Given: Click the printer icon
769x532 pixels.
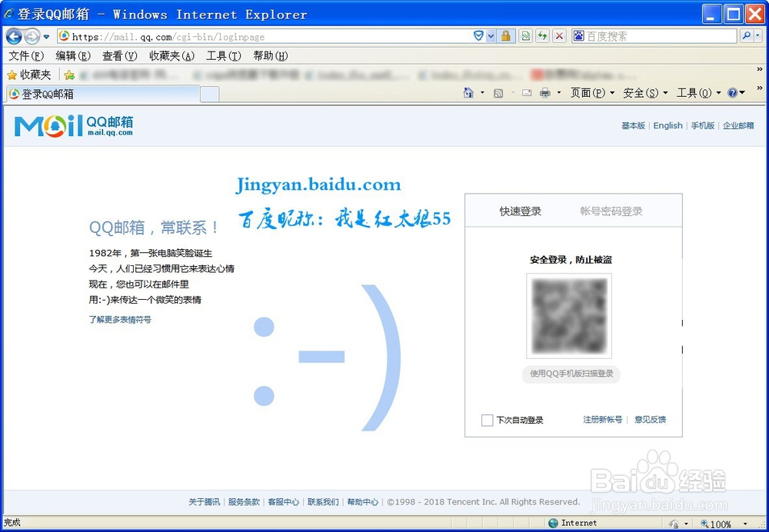Looking at the screenshot, I should pos(545,93).
